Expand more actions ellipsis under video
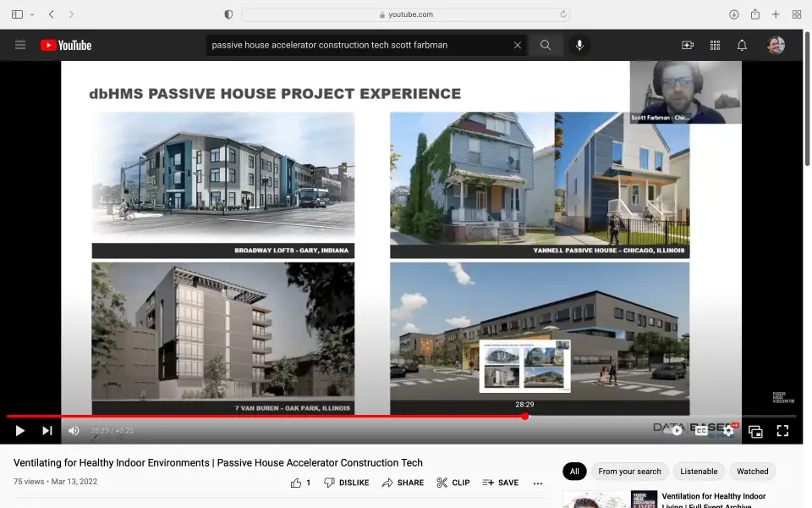This screenshot has width=812, height=508. 538,483
